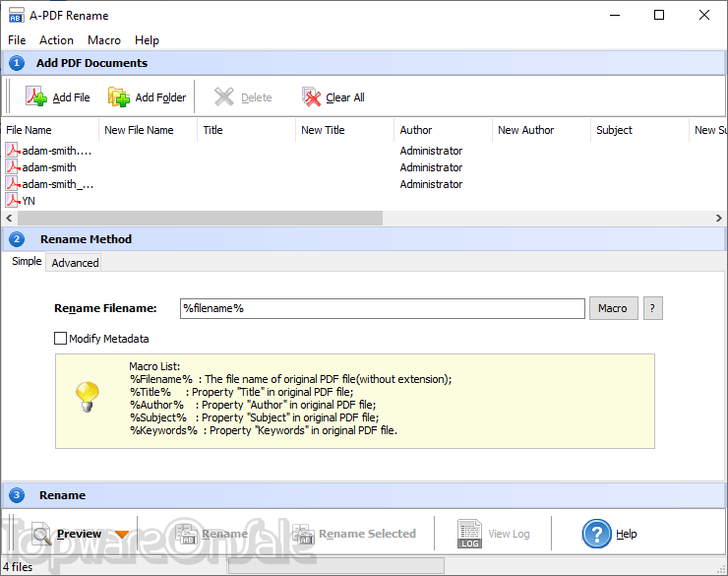Click the file list scroll left arrow
Screen dimensions: 728x576
pyautogui.click(x=9, y=218)
